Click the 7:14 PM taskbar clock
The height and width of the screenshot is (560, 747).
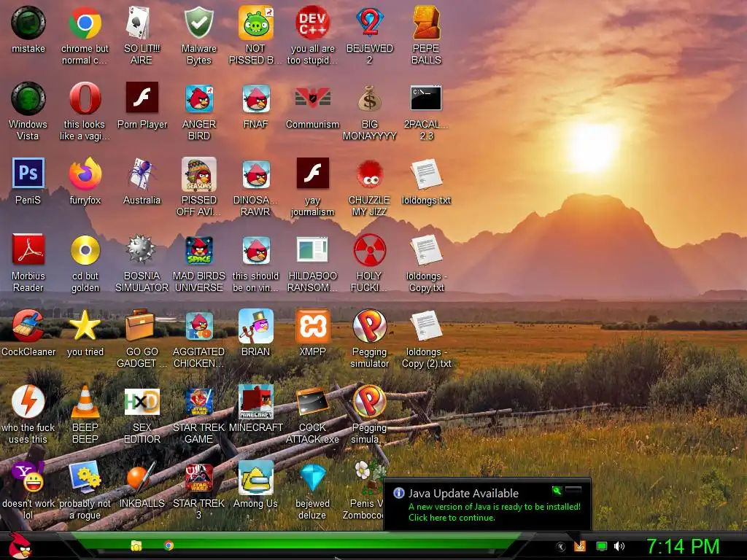[683, 546]
